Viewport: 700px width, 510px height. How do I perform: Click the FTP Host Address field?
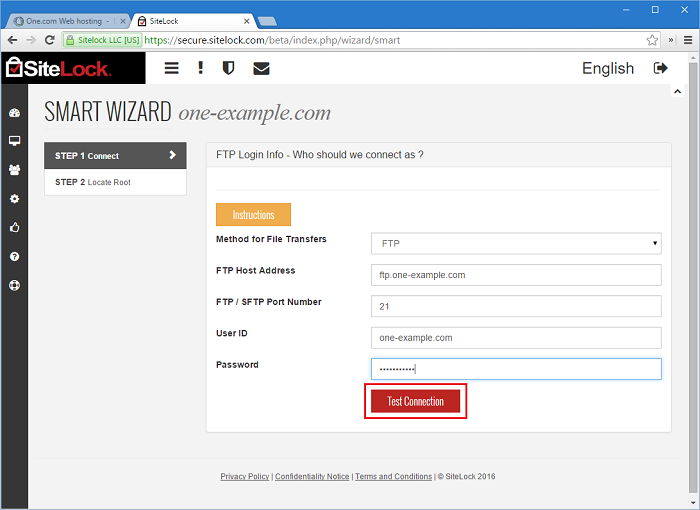point(516,275)
